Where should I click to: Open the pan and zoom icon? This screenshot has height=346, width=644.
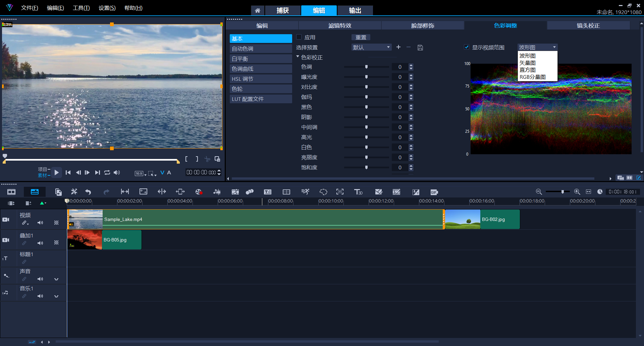point(340,192)
